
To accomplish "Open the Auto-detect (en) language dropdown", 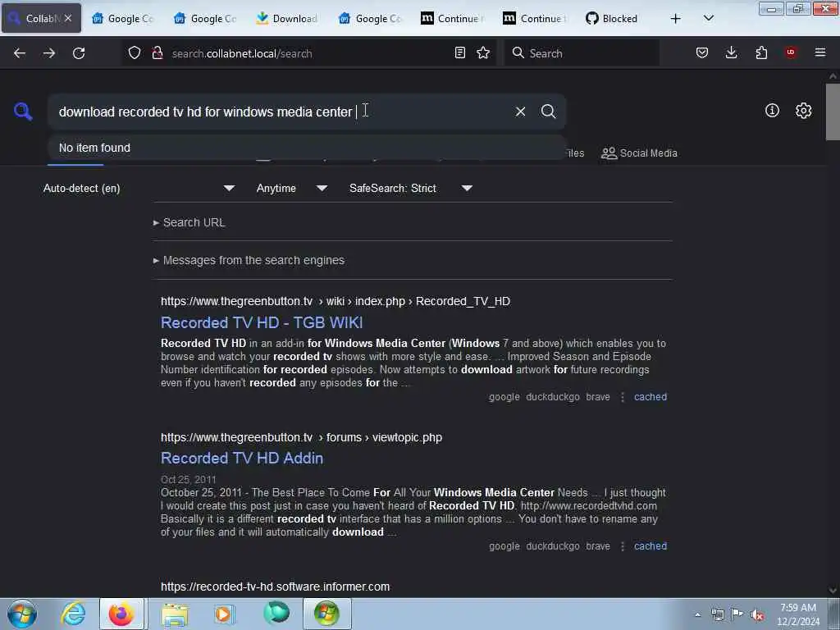I will [139, 188].
